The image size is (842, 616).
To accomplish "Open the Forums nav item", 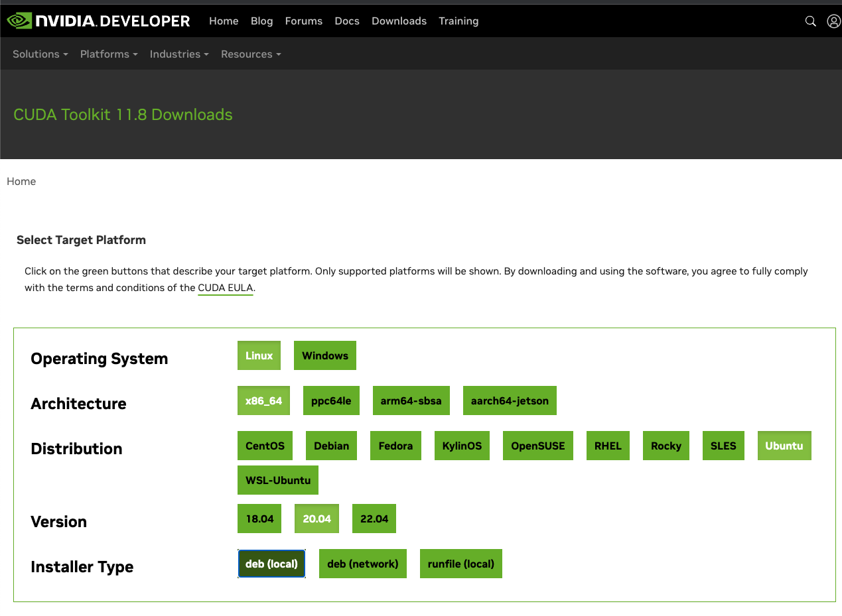I will 303,21.
